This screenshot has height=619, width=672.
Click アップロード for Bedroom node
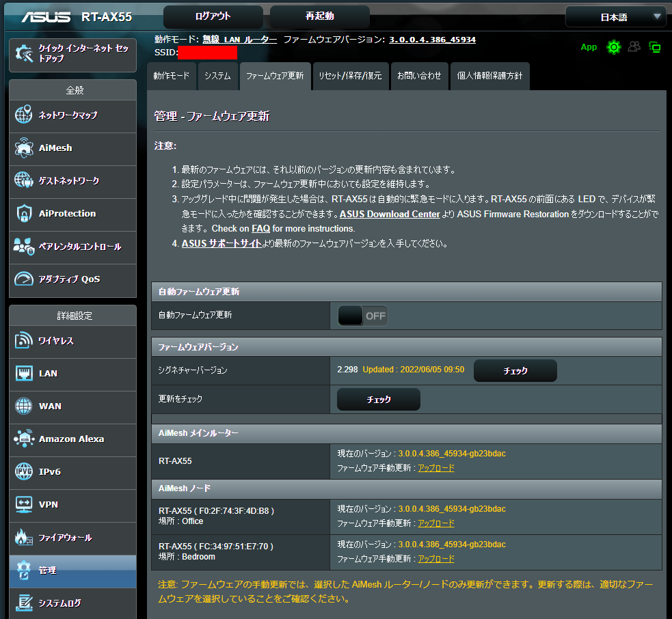tap(436, 559)
